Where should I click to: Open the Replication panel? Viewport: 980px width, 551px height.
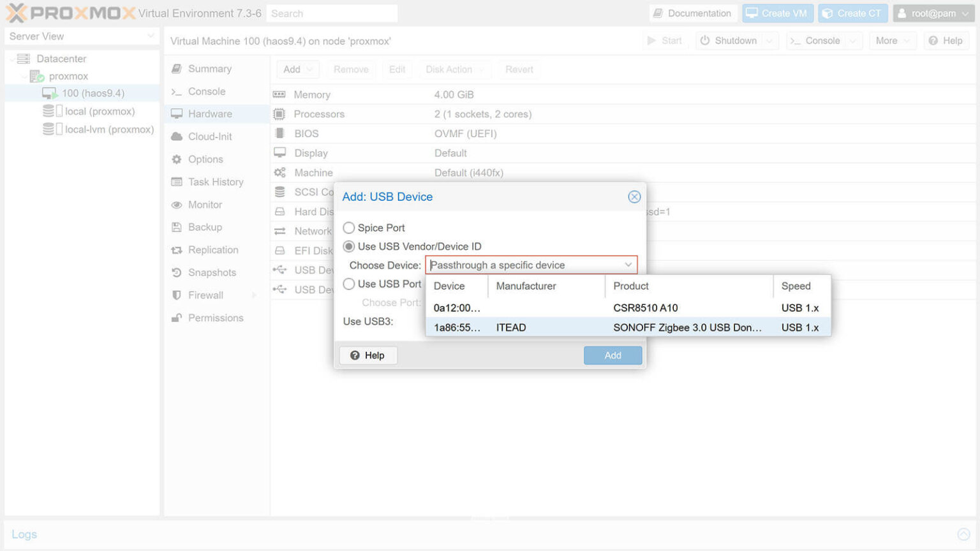click(212, 249)
